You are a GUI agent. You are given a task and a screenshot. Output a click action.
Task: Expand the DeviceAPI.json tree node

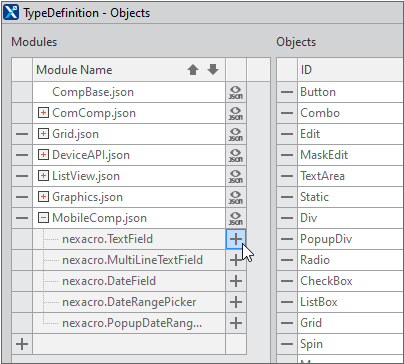click(43, 155)
